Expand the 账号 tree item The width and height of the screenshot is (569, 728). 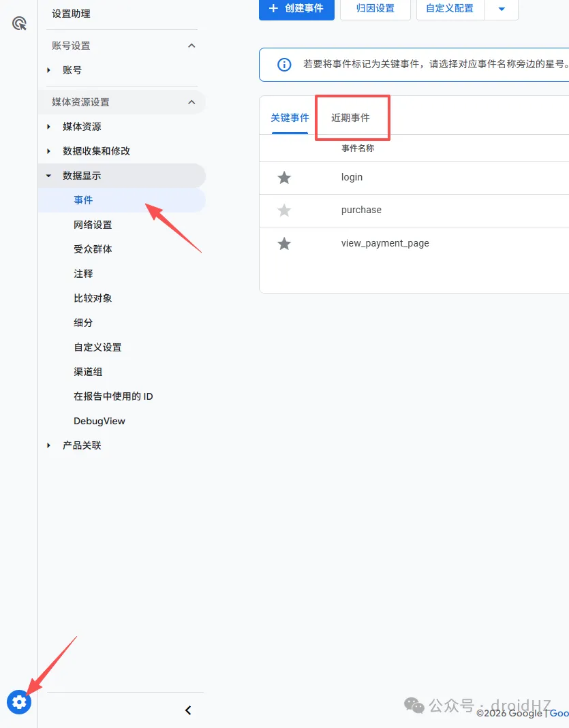coord(48,69)
